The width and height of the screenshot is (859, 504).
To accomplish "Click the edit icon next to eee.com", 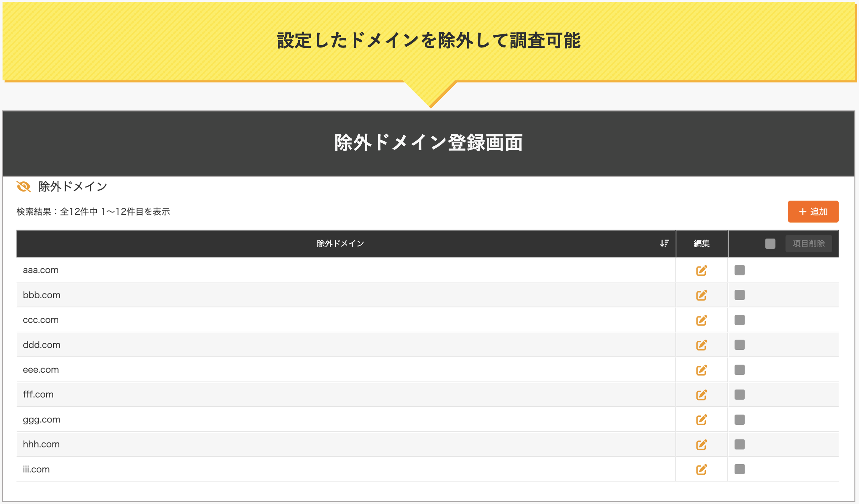I will pyautogui.click(x=701, y=370).
